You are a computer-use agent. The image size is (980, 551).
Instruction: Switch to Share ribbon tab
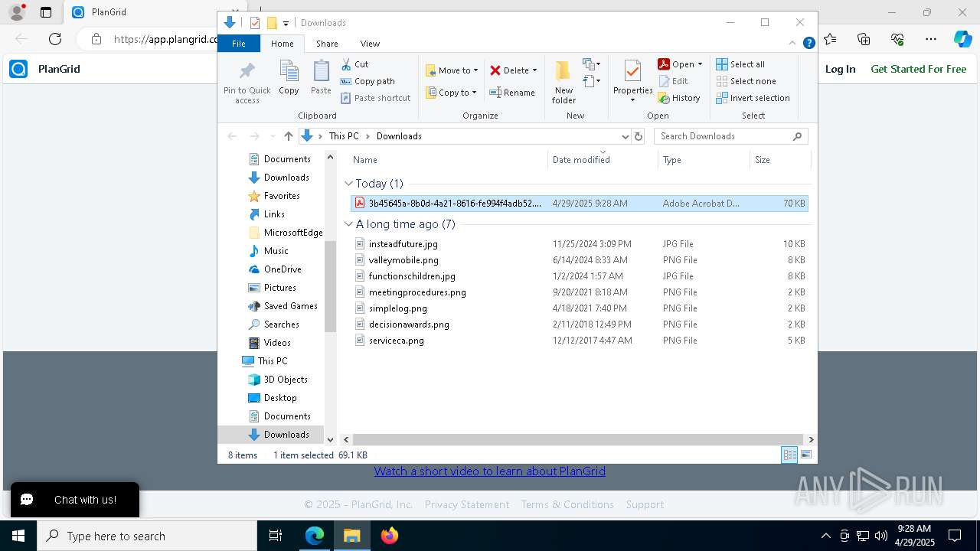pyautogui.click(x=327, y=44)
